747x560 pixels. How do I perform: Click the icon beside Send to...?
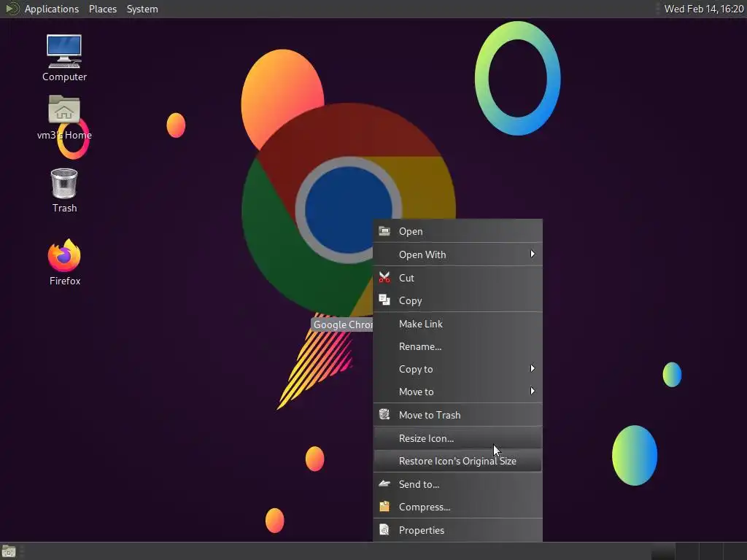(384, 484)
